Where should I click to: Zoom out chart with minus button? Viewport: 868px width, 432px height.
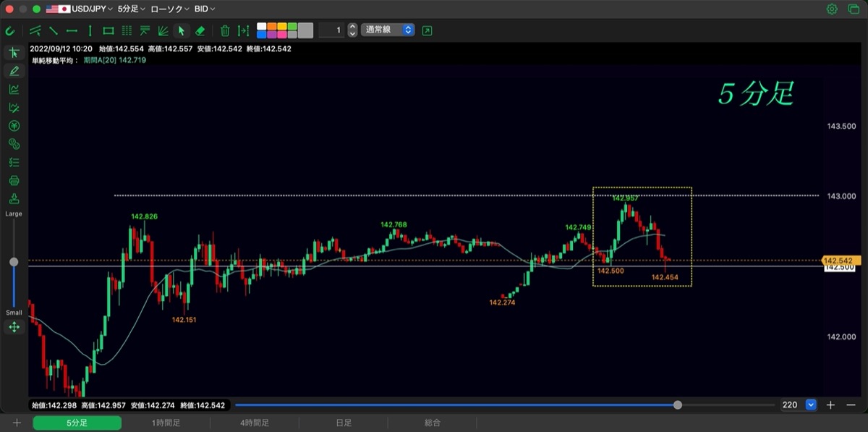tap(851, 405)
